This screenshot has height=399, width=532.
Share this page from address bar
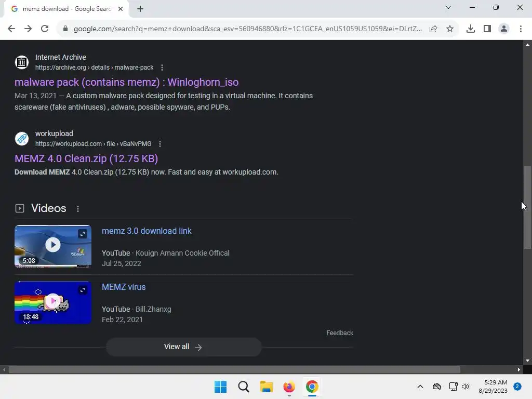[433, 29]
